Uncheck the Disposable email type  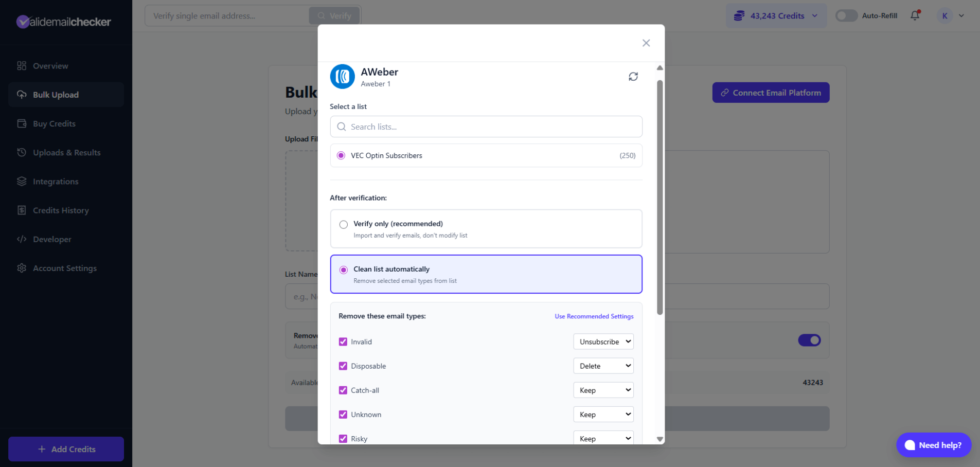click(343, 366)
